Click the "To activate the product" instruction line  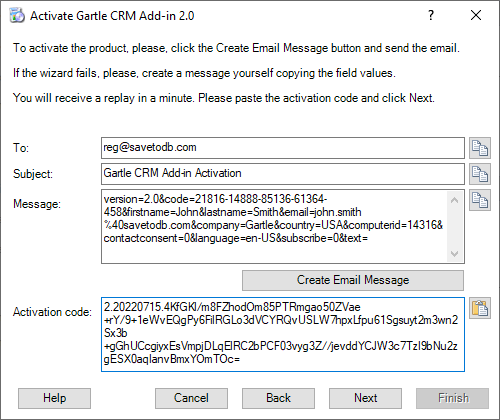(236, 48)
